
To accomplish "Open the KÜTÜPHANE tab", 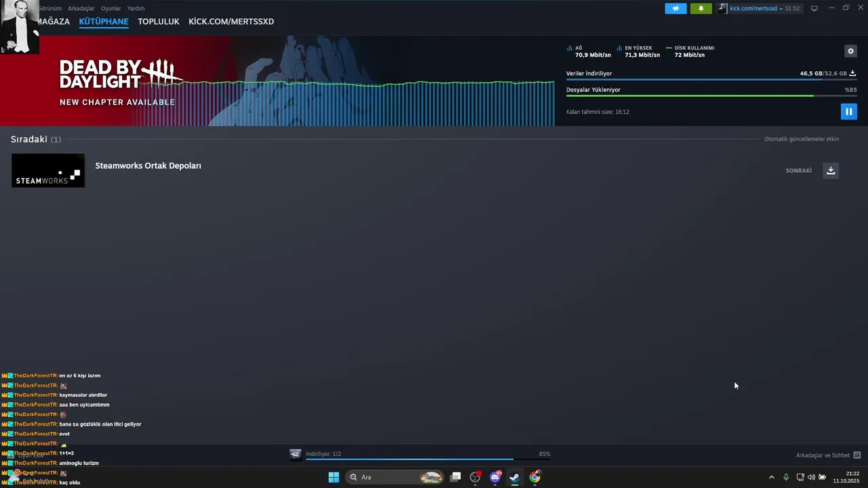I will [x=104, y=22].
